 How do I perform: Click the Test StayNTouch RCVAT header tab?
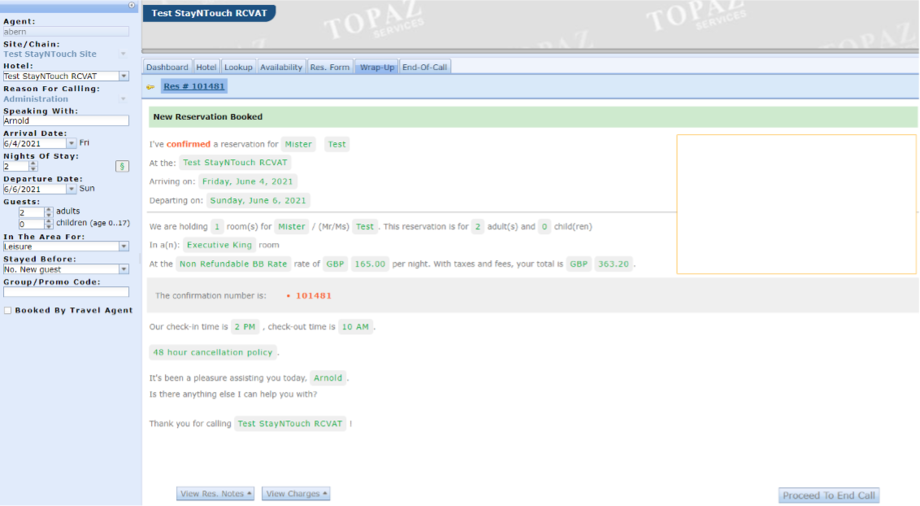209,13
